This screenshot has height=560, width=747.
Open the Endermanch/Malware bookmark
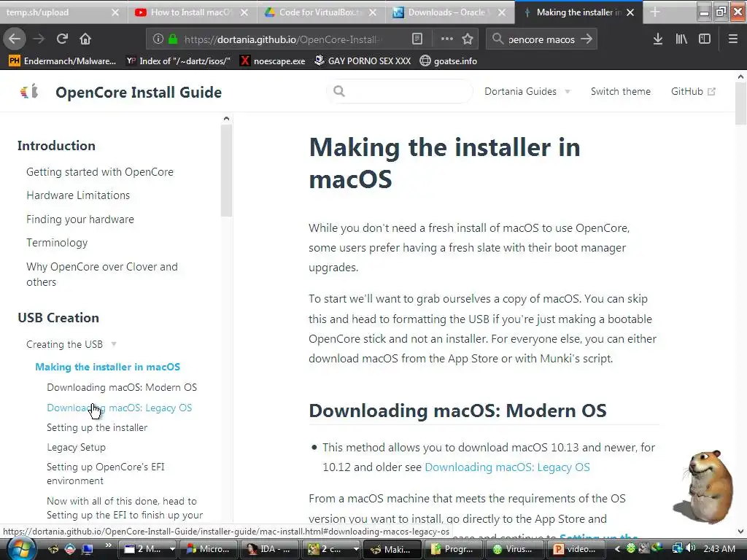pyautogui.click(x=63, y=61)
